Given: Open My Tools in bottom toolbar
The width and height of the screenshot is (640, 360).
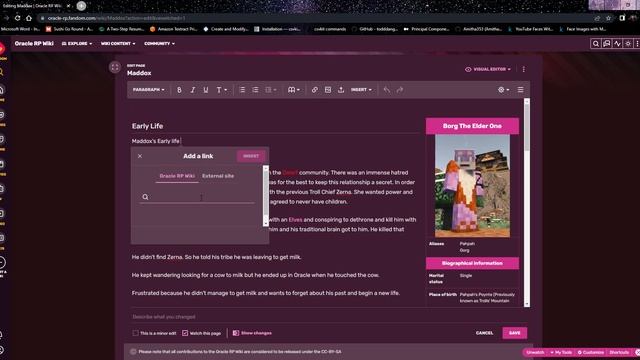Looking at the screenshot, I should [561, 352].
